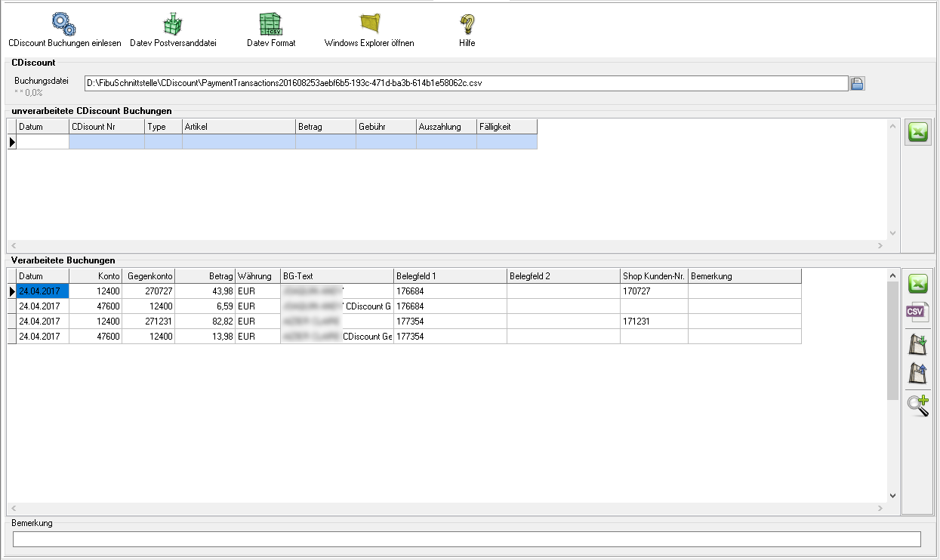
Task: Export unverarbeitete Buchungen to Excel
Action: click(x=918, y=132)
